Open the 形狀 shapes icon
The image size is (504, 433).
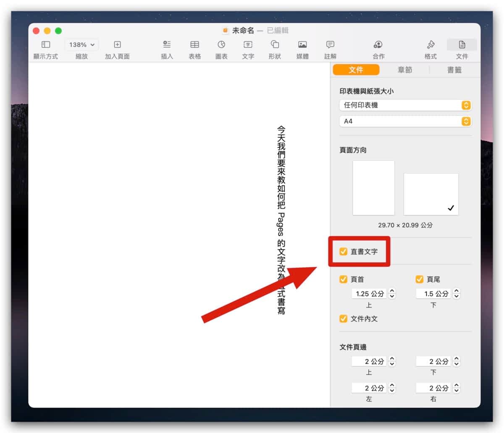pyautogui.click(x=275, y=44)
